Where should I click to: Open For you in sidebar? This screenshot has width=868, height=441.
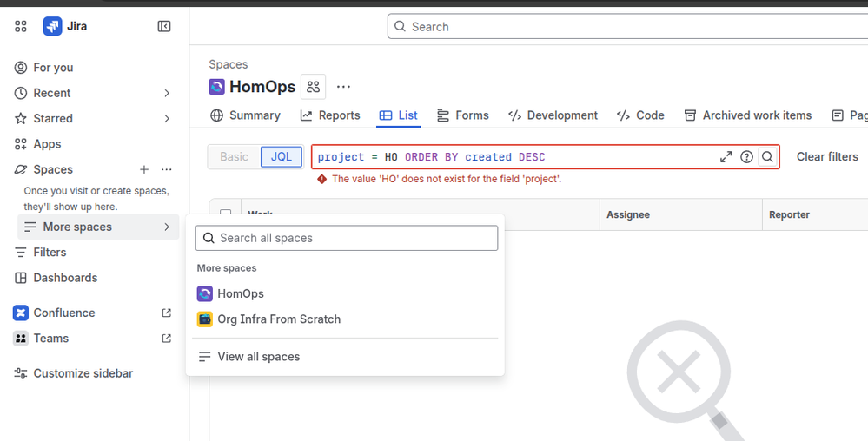[x=53, y=68]
